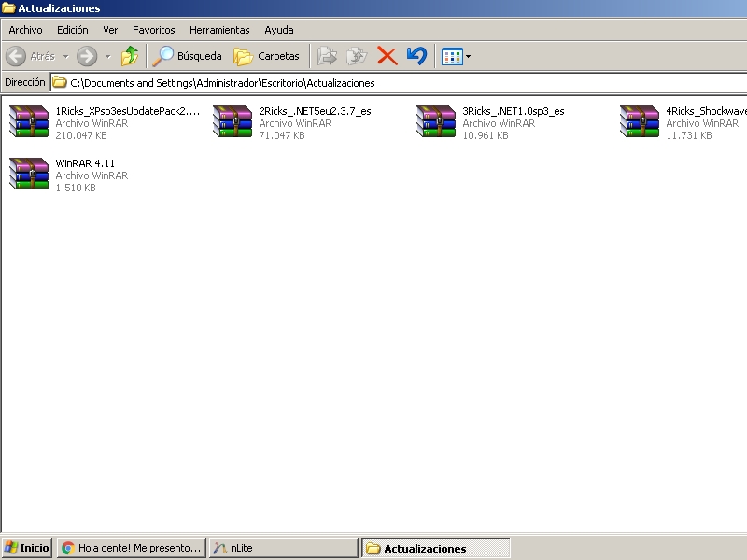Open the Archivo menu
Image resolution: width=747 pixels, height=560 pixels.
tap(26, 30)
